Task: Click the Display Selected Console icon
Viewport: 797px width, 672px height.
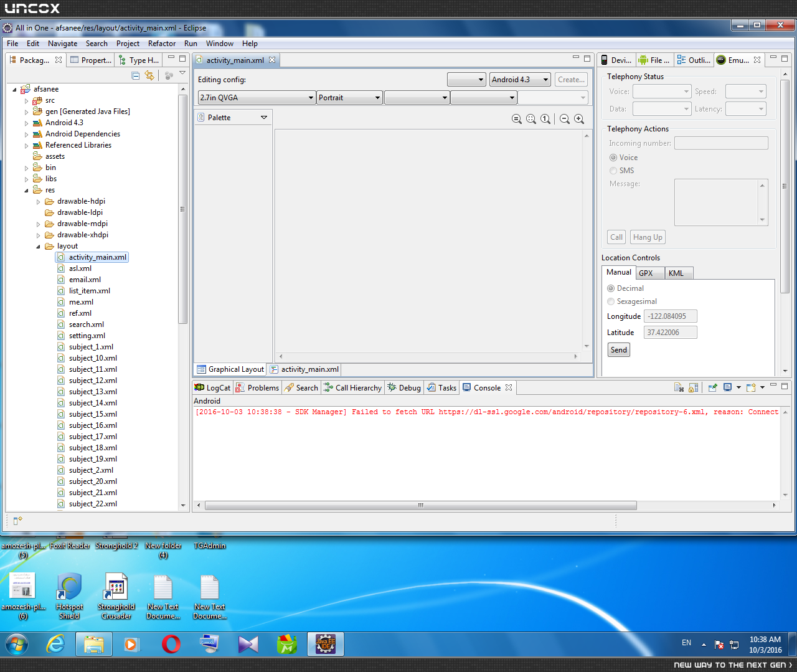Action: pos(727,387)
